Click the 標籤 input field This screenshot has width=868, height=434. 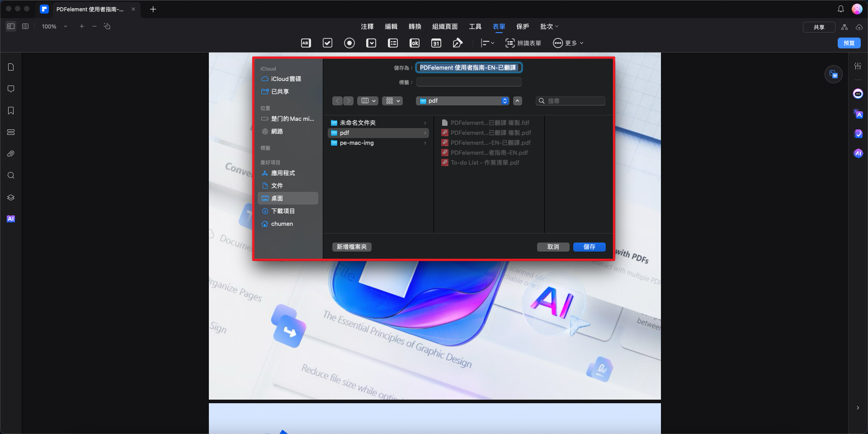(469, 82)
